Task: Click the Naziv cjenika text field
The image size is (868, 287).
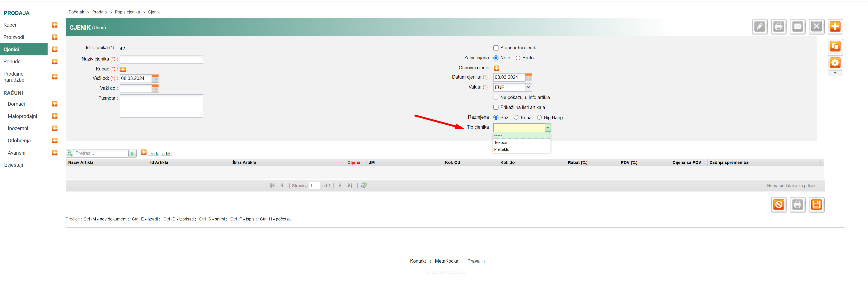Action: [x=161, y=60]
